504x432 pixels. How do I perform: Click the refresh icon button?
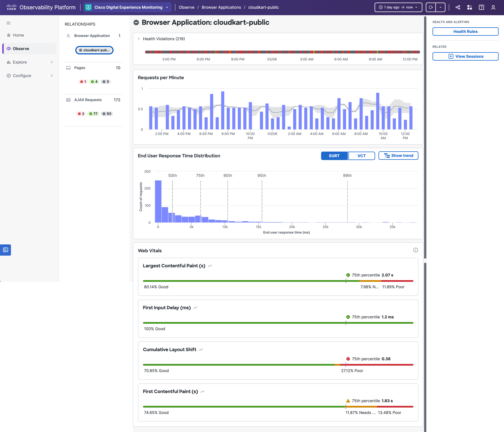pyautogui.click(x=431, y=7)
